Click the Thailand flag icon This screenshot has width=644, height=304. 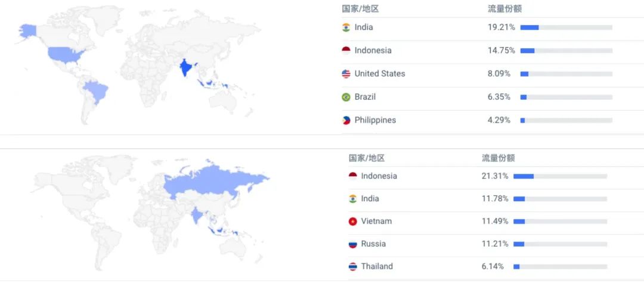[x=352, y=266]
